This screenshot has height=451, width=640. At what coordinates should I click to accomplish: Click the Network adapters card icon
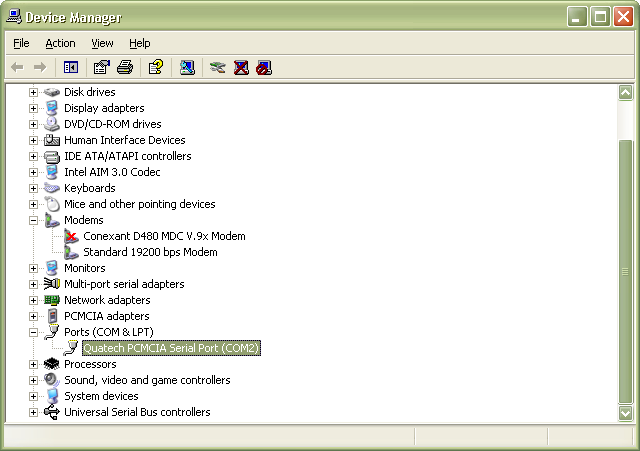tap(52, 300)
